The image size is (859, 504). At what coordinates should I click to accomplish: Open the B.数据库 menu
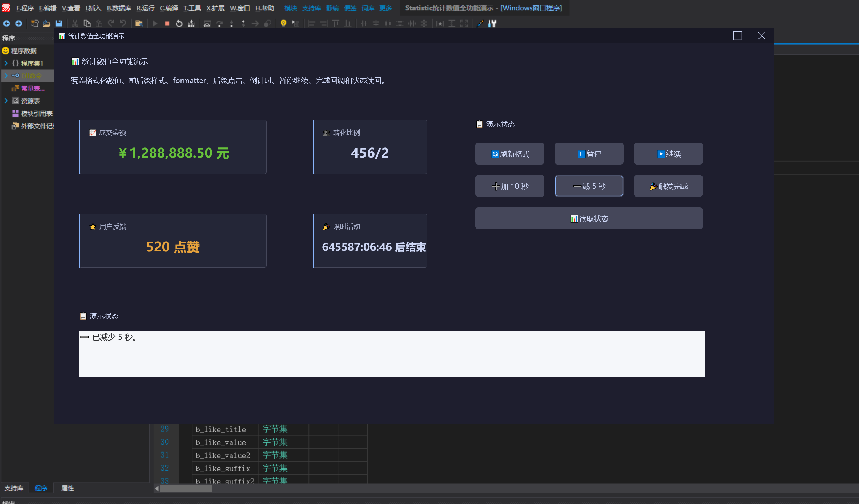(119, 8)
